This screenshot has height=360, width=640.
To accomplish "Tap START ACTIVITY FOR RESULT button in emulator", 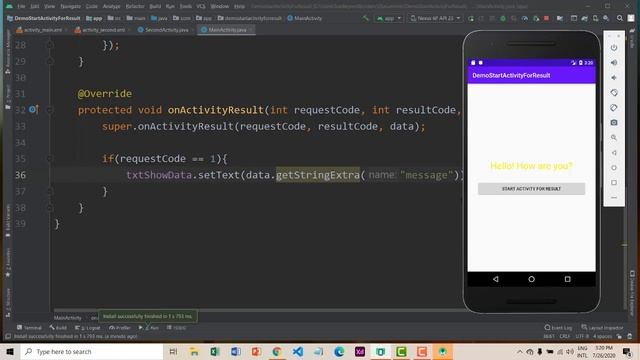I will point(531,189).
